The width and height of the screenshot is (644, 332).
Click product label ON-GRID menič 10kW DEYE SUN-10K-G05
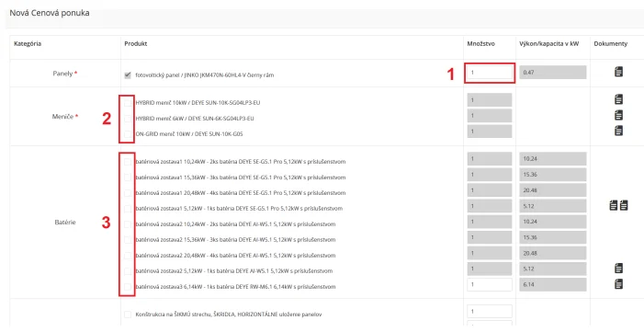(x=189, y=133)
